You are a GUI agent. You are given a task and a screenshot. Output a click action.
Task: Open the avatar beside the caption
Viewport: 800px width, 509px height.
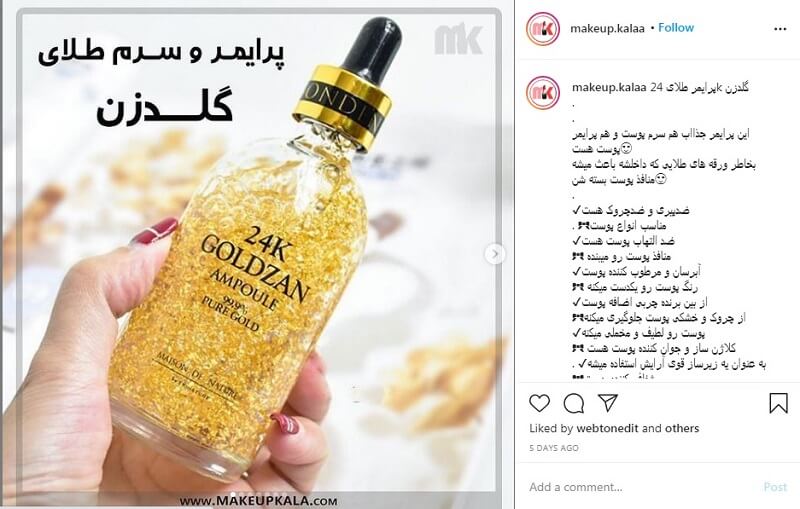[x=543, y=93]
